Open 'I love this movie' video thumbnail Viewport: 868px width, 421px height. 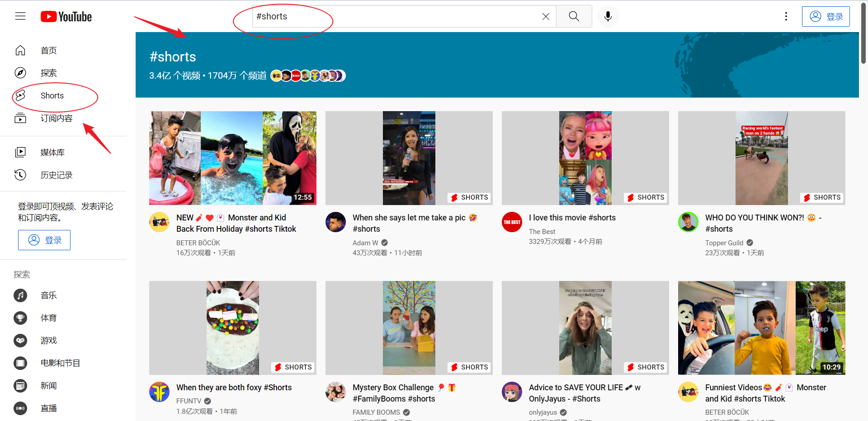(585, 158)
